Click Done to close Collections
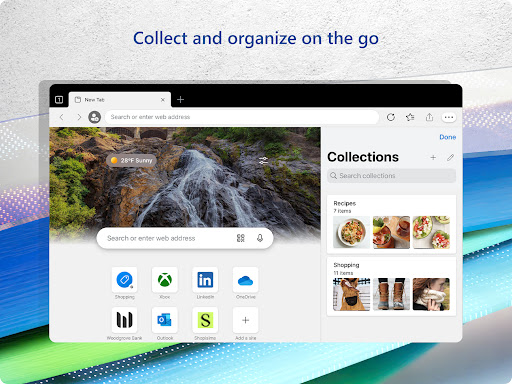Viewport: 512px width, 384px height. (447, 137)
